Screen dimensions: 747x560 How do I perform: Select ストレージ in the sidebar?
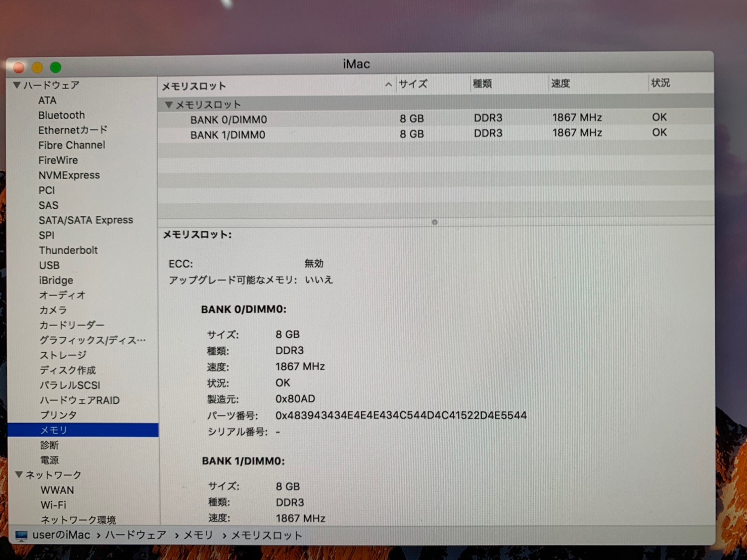coord(63,355)
